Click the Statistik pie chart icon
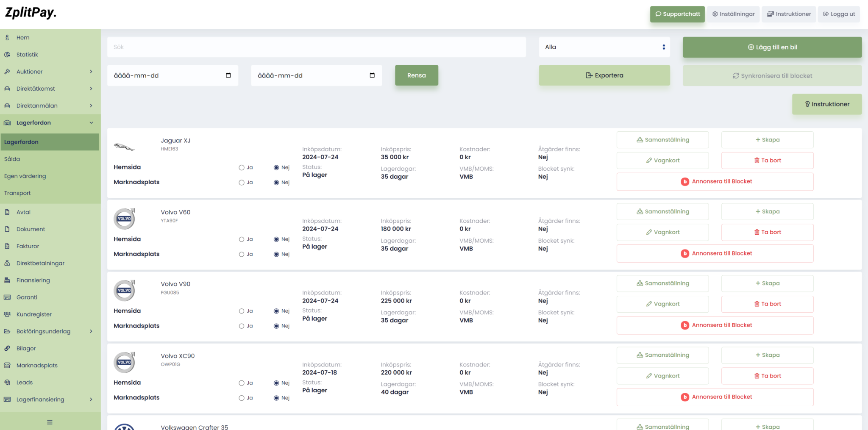Viewport: 868px width, 430px height. (x=7, y=55)
